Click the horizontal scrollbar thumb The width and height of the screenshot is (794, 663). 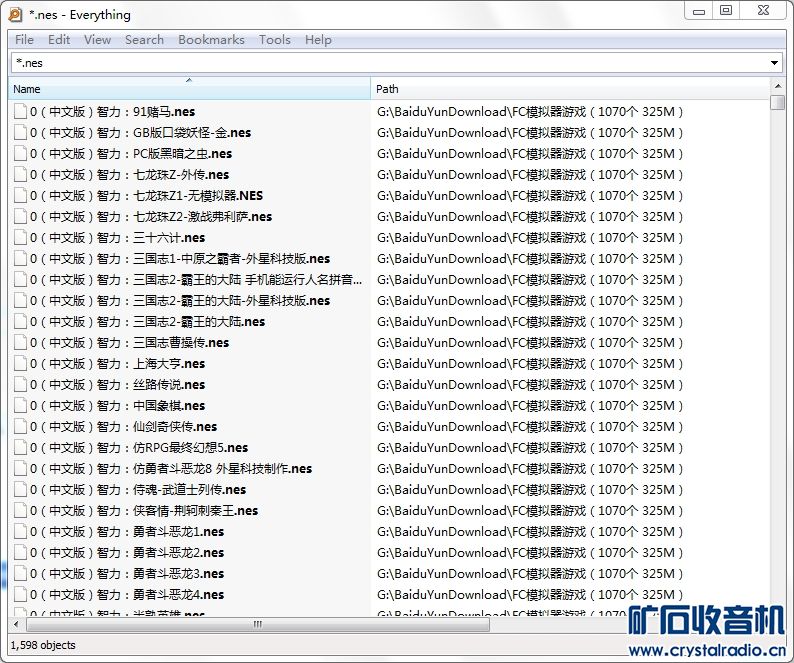pyautogui.click(x=257, y=624)
